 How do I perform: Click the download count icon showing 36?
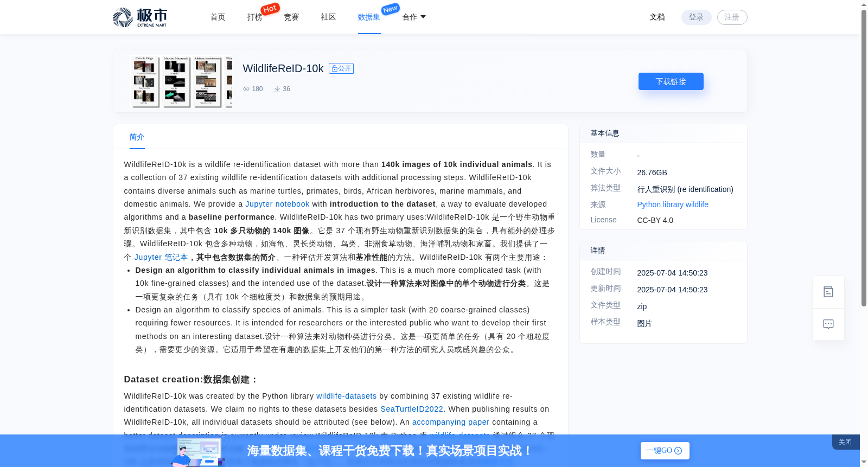click(x=277, y=89)
